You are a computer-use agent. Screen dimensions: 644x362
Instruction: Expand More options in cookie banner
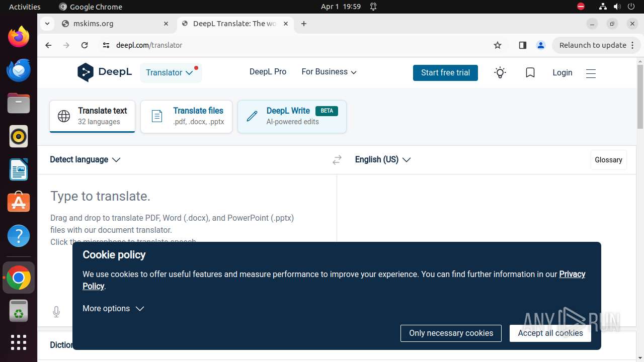click(x=113, y=309)
